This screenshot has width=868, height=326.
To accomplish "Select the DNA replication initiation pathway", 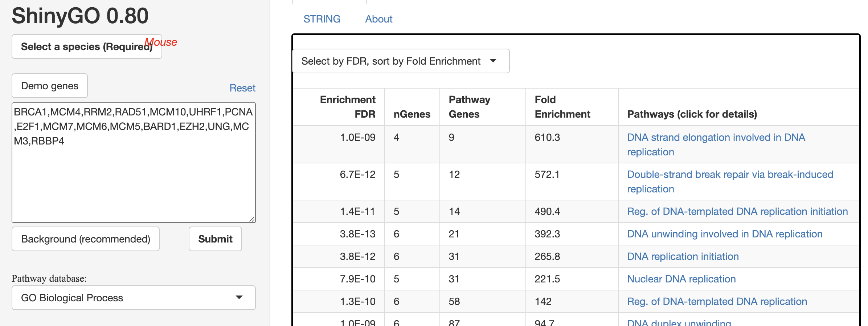I will 683,256.
